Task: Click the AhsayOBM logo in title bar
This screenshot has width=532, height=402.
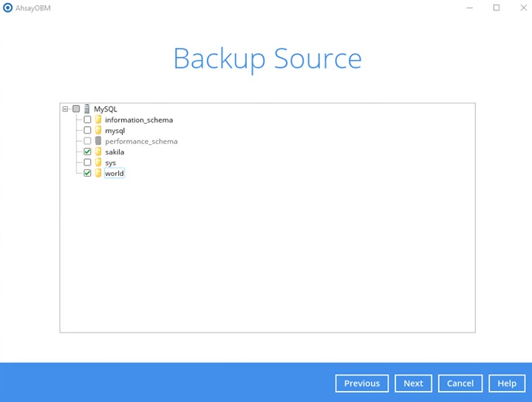Action: (x=8, y=8)
